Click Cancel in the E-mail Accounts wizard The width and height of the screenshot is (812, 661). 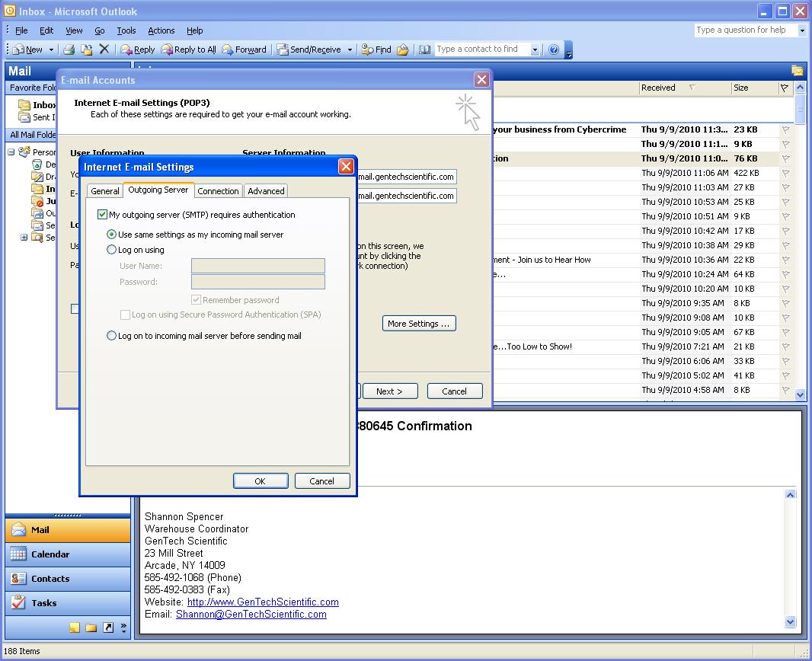455,391
